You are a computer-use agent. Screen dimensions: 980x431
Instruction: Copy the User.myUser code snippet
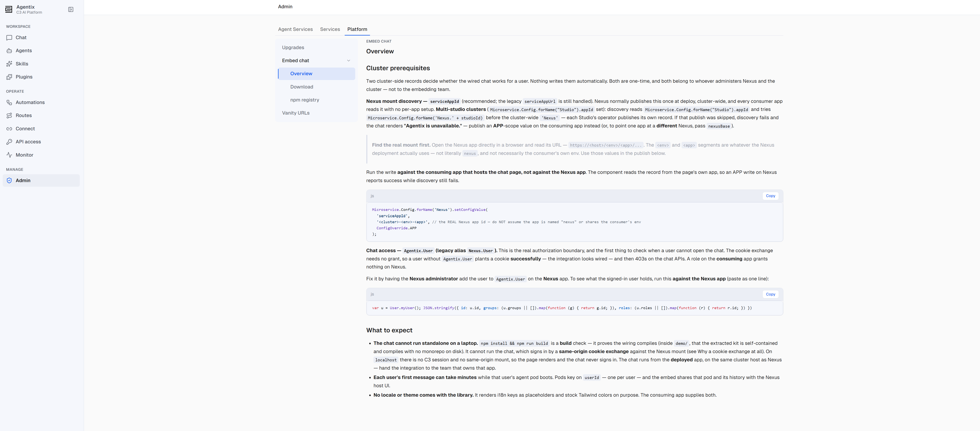click(x=770, y=294)
